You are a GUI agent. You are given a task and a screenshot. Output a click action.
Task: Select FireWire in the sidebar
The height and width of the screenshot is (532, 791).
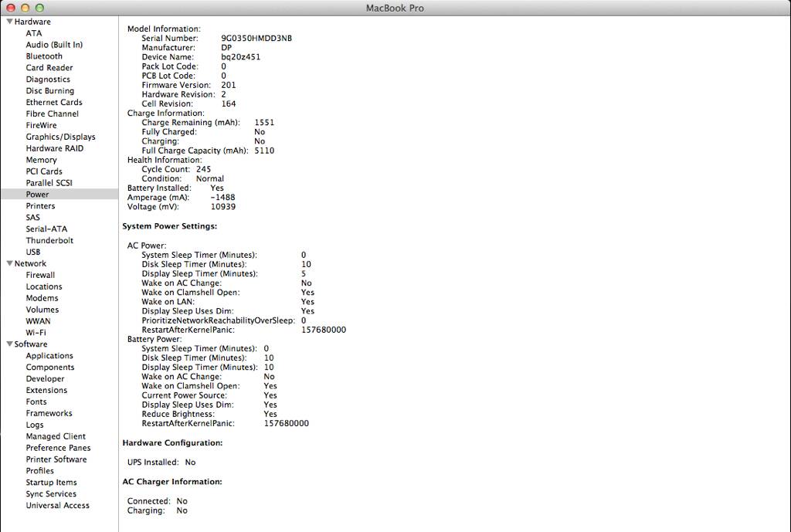click(41, 125)
